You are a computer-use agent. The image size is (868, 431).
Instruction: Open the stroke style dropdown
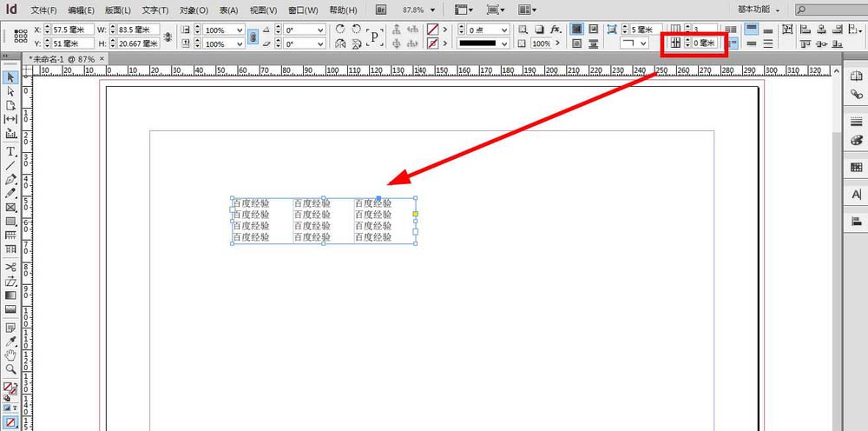pos(504,43)
